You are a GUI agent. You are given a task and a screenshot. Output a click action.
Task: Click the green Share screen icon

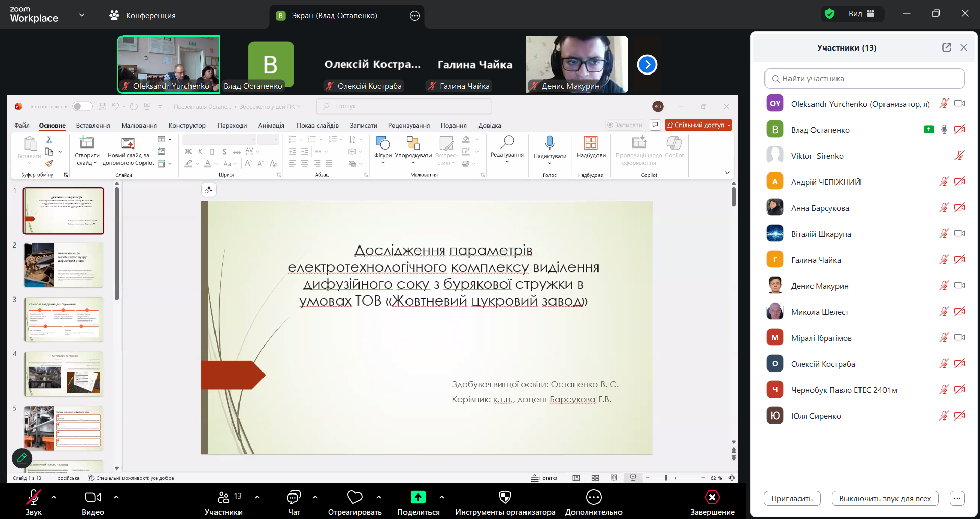pyautogui.click(x=418, y=497)
